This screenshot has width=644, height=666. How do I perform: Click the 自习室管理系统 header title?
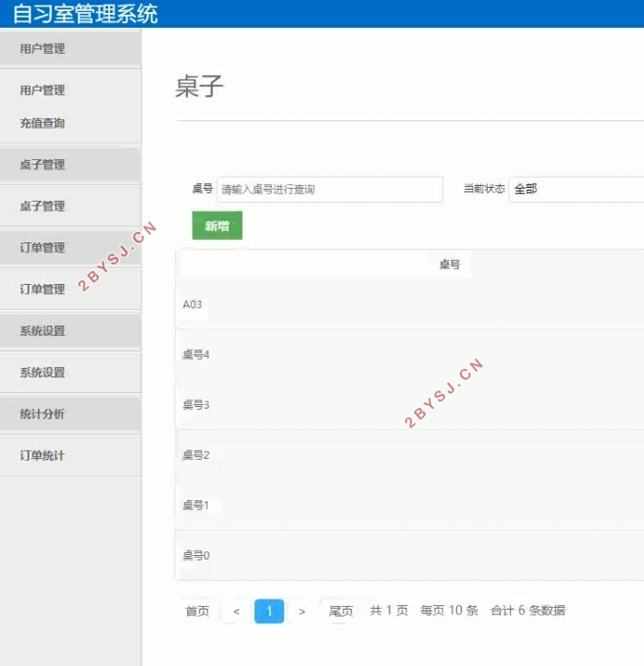(85, 14)
